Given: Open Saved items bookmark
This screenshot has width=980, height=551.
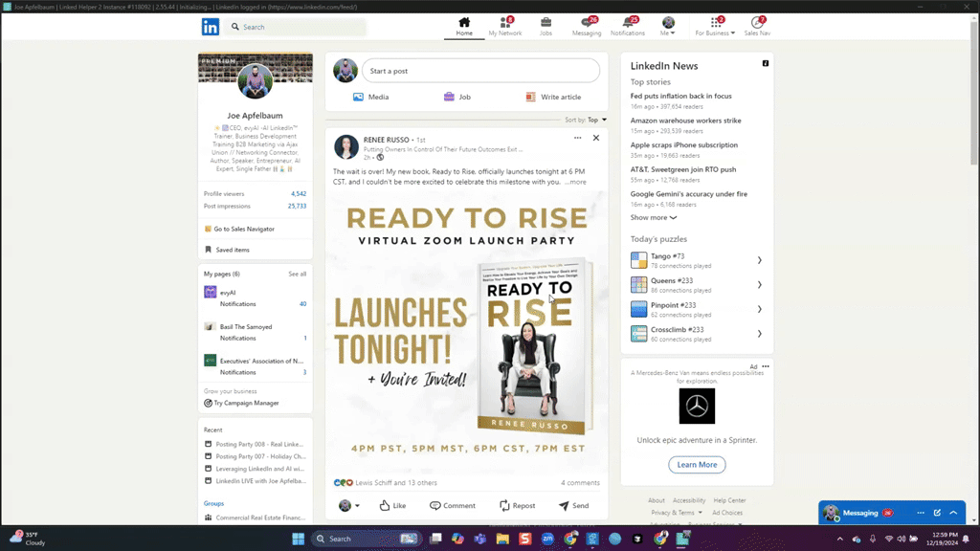Looking at the screenshot, I should pyautogui.click(x=227, y=250).
